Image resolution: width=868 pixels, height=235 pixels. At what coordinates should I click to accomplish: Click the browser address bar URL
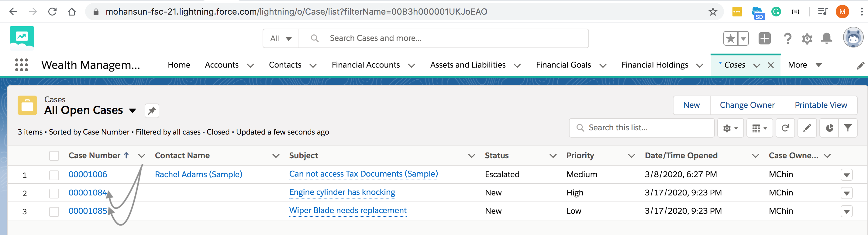pos(296,12)
